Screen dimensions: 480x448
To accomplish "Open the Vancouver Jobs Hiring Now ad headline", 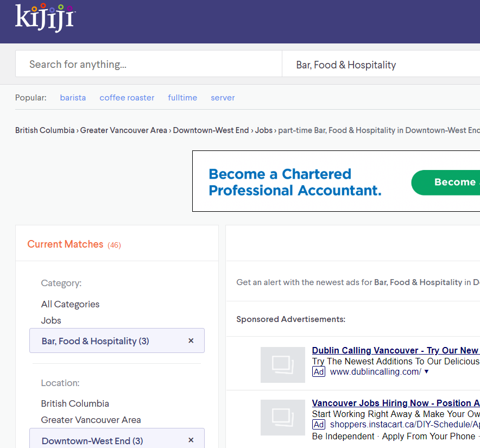I will [396, 403].
